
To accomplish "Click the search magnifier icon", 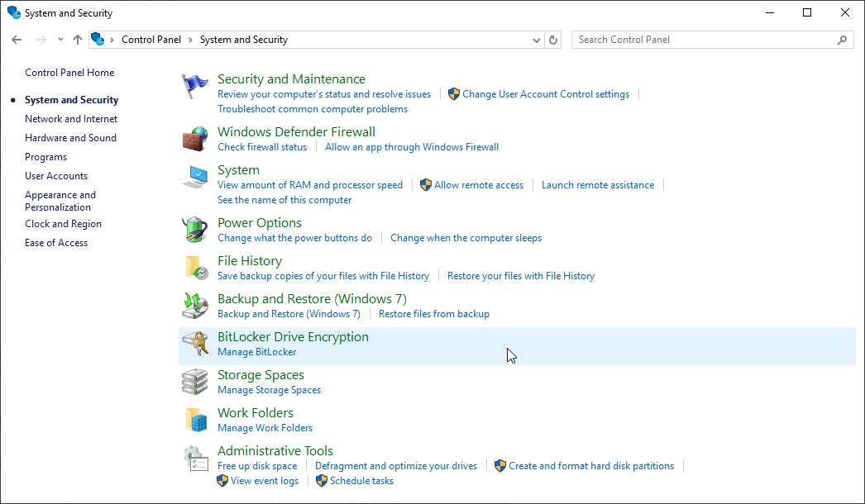I will coord(842,39).
